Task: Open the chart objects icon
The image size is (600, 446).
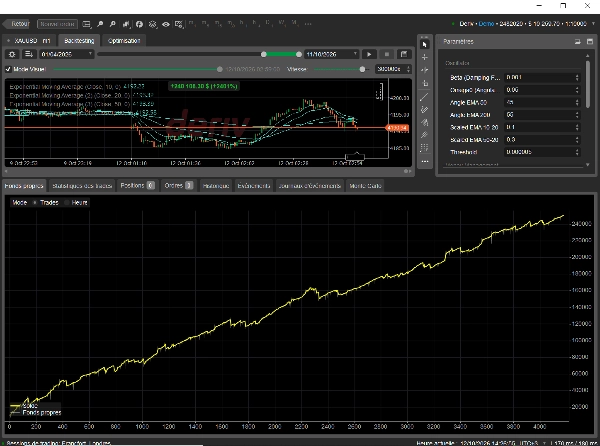Action: 153,24
